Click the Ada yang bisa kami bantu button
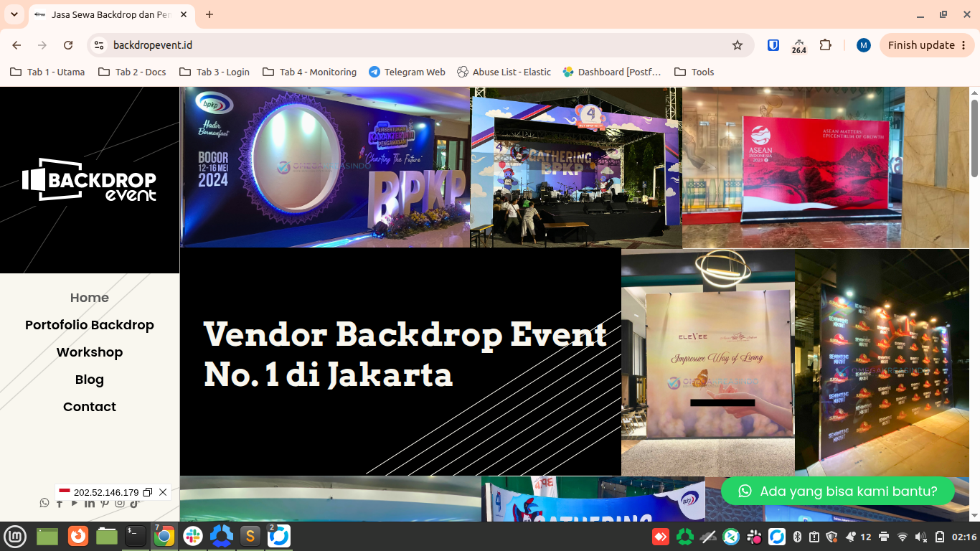Screen dimensions: 980x551 tap(838, 491)
